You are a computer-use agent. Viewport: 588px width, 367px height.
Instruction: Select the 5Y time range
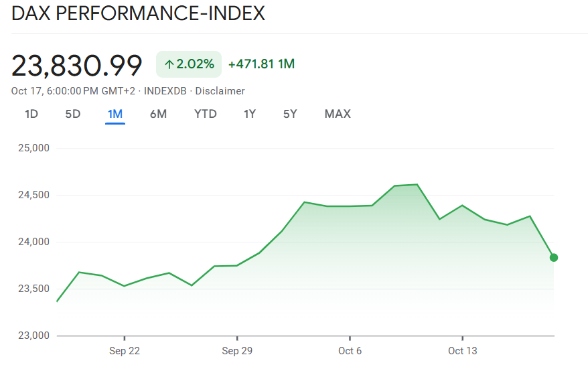coord(290,114)
